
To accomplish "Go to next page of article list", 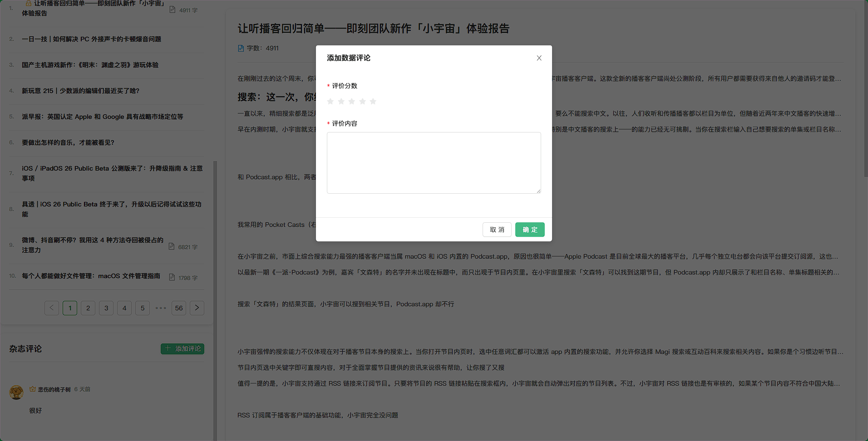I will [x=197, y=308].
